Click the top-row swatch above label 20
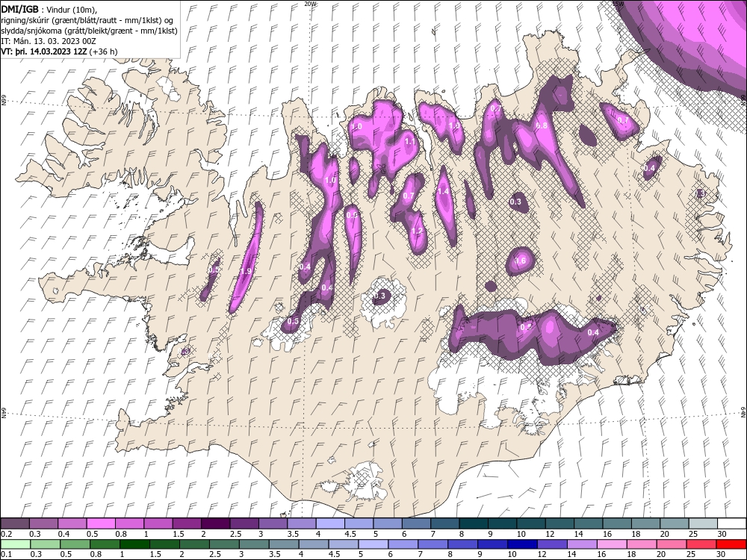Viewport: 747px width, 560px height. tap(675, 523)
